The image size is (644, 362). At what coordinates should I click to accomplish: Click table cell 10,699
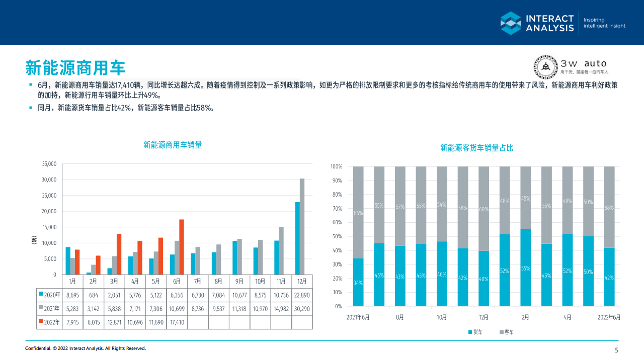177,309
